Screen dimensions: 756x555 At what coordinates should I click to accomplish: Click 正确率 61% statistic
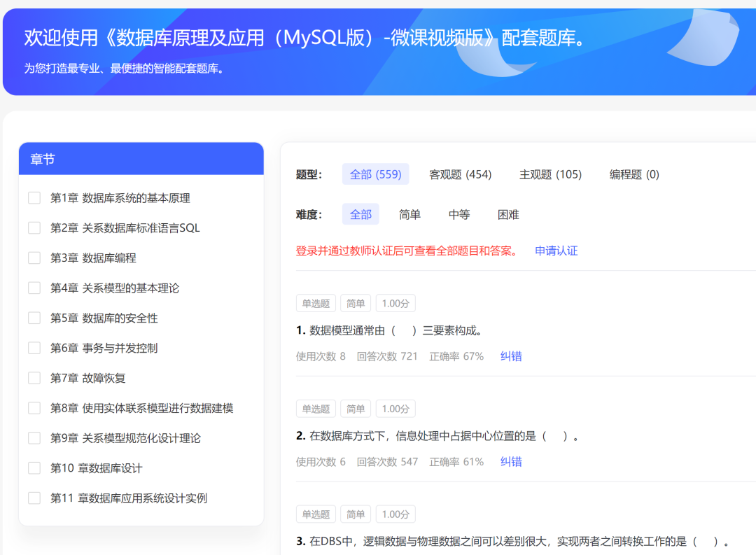[x=456, y=461]
